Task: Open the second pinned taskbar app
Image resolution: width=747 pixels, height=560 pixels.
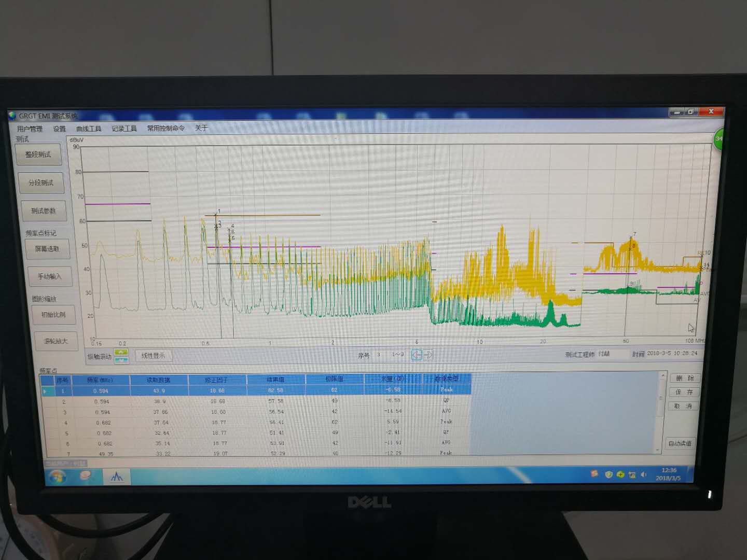Action: [x=86, y=475]
